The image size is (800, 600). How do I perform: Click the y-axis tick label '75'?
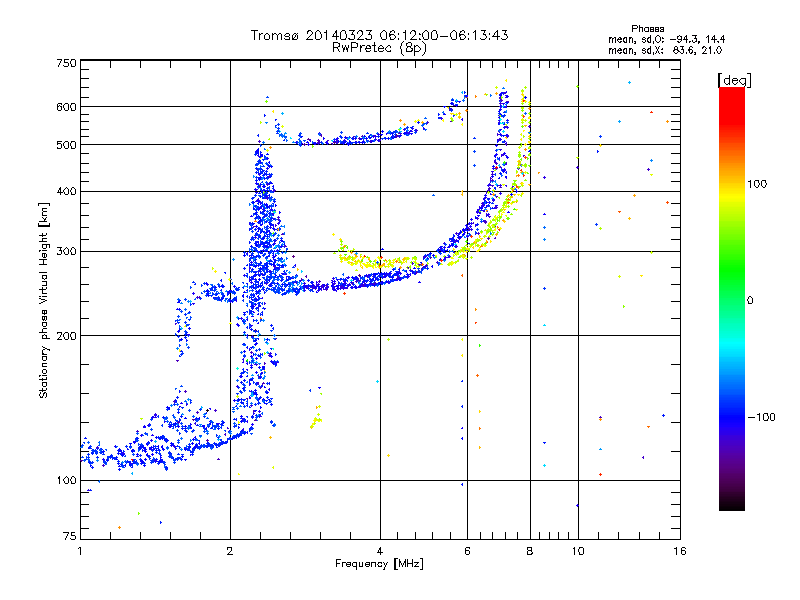70,536
